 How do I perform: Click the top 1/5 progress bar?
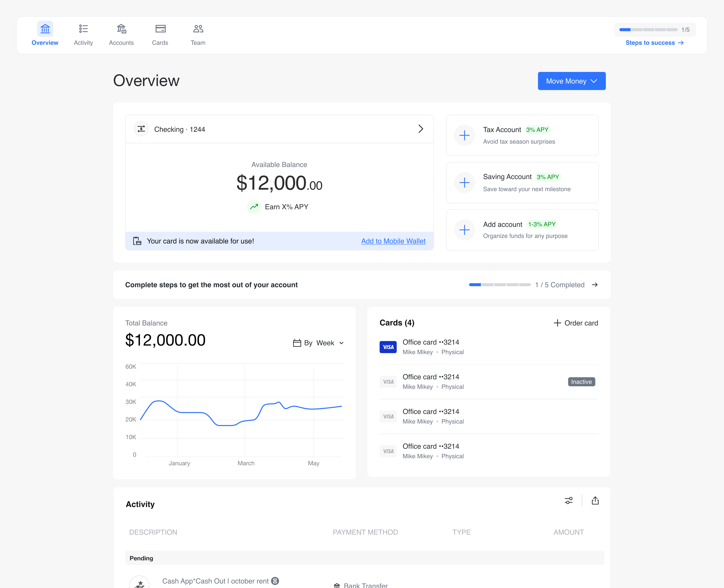click(x=648, y=30)
